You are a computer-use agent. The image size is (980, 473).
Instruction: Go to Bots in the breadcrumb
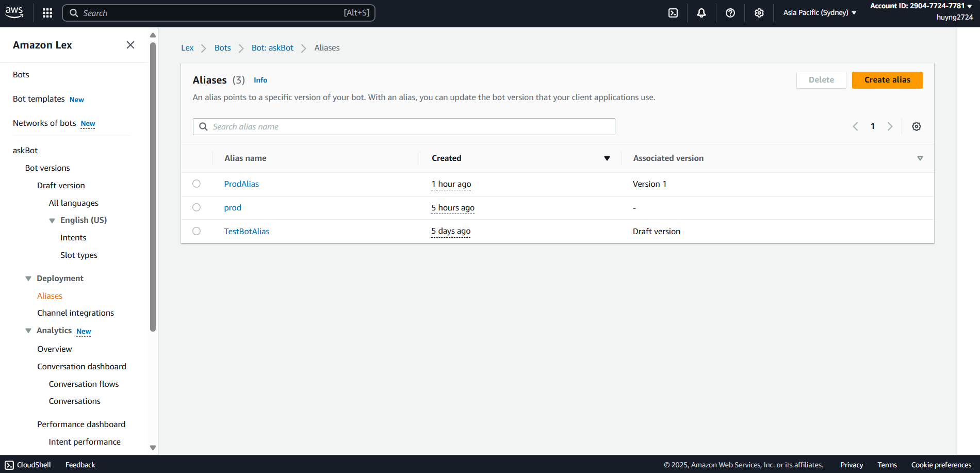[x=223, y=48]
